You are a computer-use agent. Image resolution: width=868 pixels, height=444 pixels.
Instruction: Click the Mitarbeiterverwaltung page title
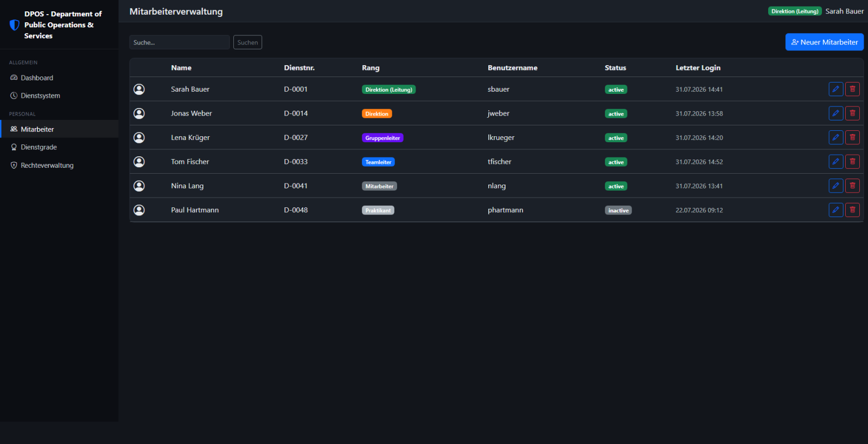[176, 11]
